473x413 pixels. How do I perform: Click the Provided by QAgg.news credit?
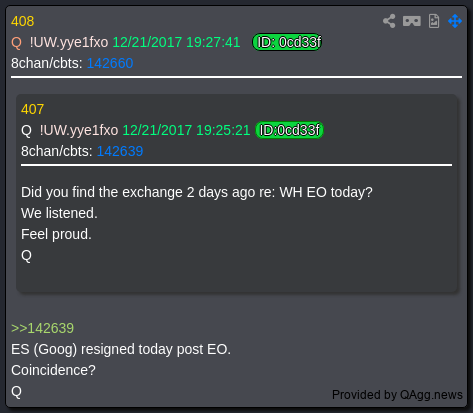point(397,395)
